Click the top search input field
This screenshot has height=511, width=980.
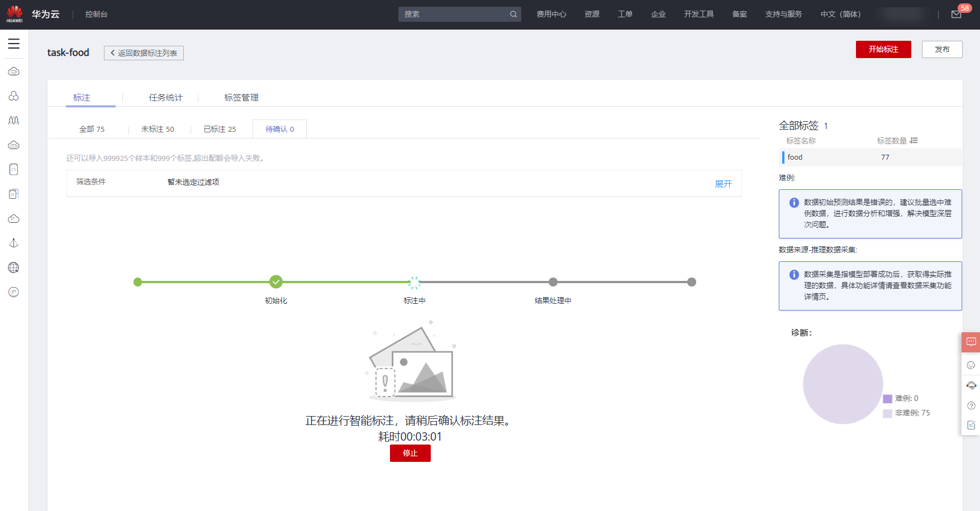(x=455, y=15)
